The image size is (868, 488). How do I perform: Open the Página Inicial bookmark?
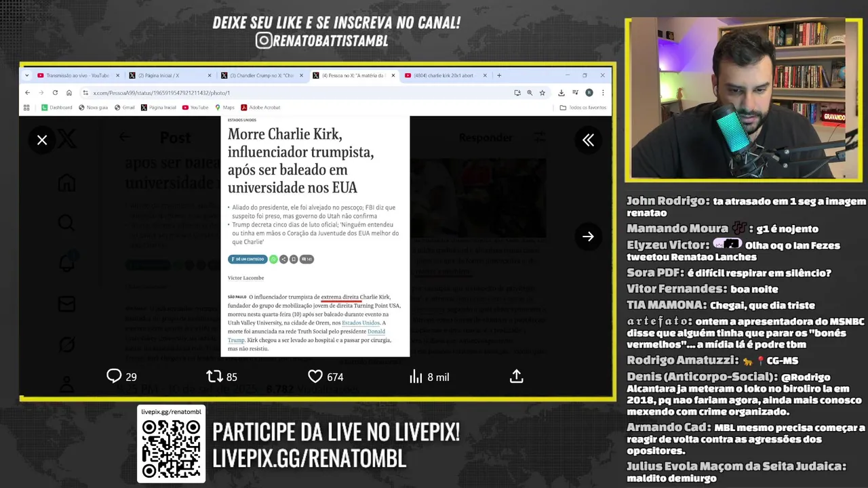[x=159, y=107]
